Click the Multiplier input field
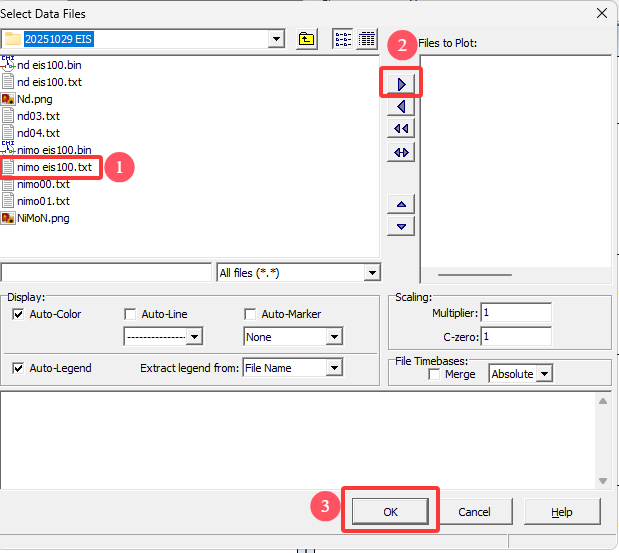The height and width of the screenshot is (553, 619). [516, 313]
